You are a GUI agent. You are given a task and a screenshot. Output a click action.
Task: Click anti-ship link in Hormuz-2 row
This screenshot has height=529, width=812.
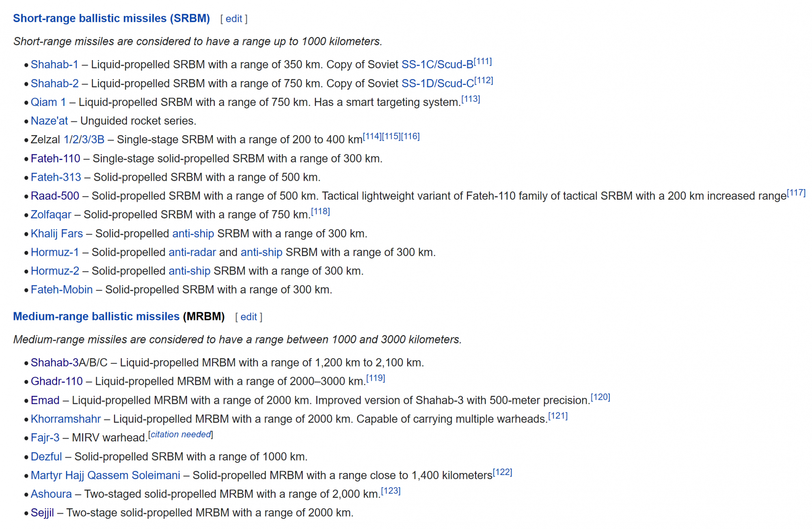[x=190, y=271]
